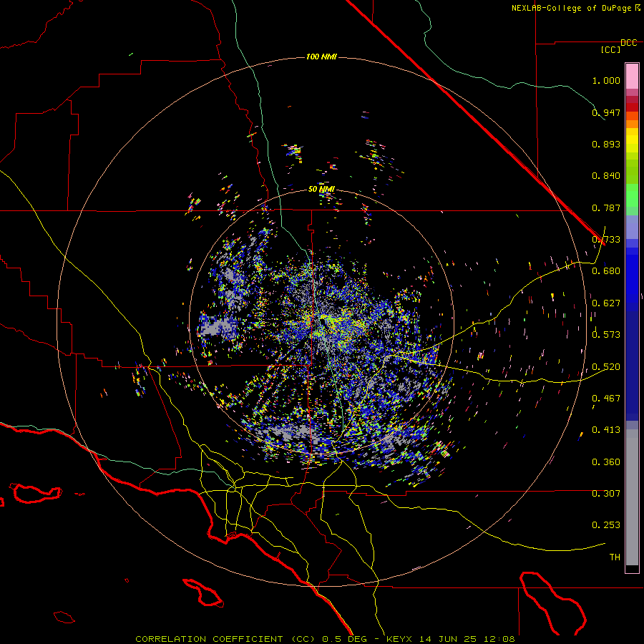Click the 0.307 color scale value
Screen dimensions: 644x644
[x=606, y=494]
